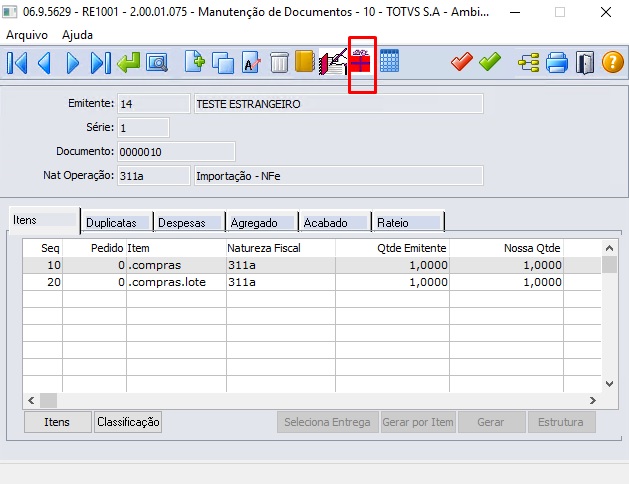This screenshot has height=484, width=629.
Task: Go to the previous record
Action: [x=44, y=63]
